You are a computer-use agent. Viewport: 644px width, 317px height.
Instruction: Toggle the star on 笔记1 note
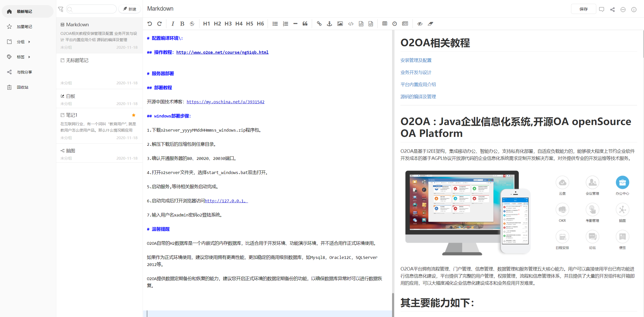[x=134, y=115]
